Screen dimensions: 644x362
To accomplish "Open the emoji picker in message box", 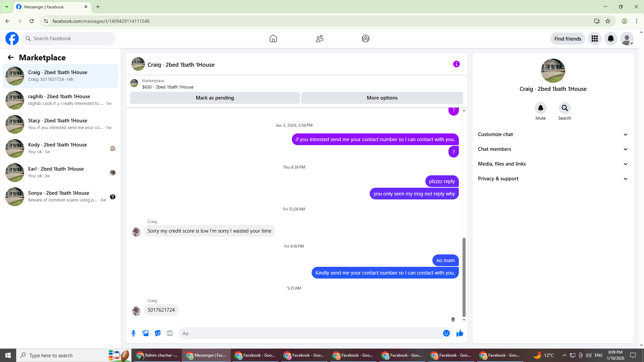I will tap(446, 333).
